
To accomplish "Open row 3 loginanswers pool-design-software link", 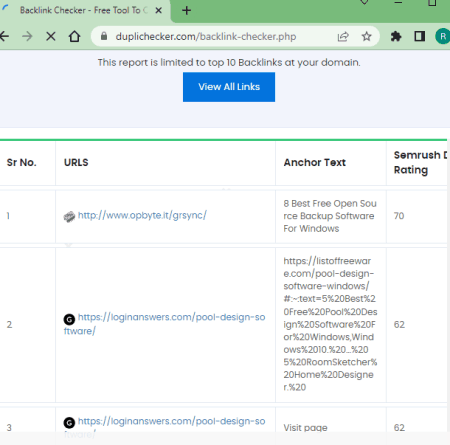I will coord(164,427).
